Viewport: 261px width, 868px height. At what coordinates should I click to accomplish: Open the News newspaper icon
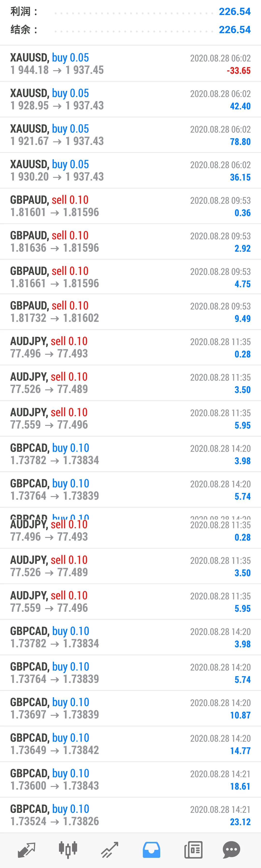[x=193, y=849]
